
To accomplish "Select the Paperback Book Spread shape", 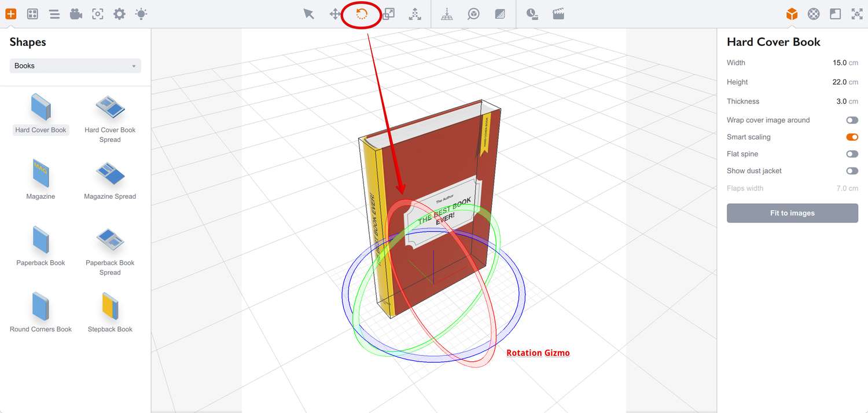I will click(110, 252).
